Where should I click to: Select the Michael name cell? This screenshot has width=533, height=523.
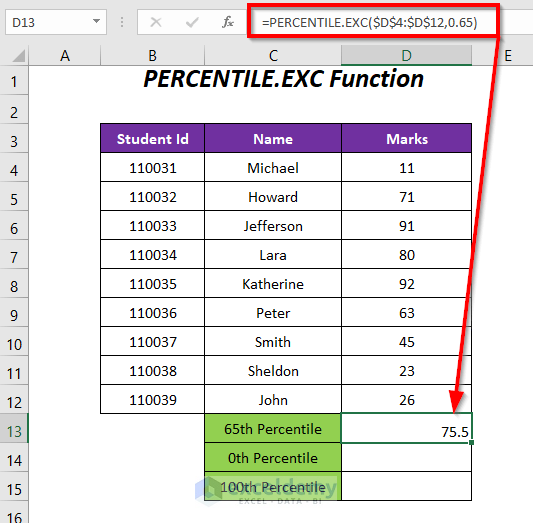[273, 168]
